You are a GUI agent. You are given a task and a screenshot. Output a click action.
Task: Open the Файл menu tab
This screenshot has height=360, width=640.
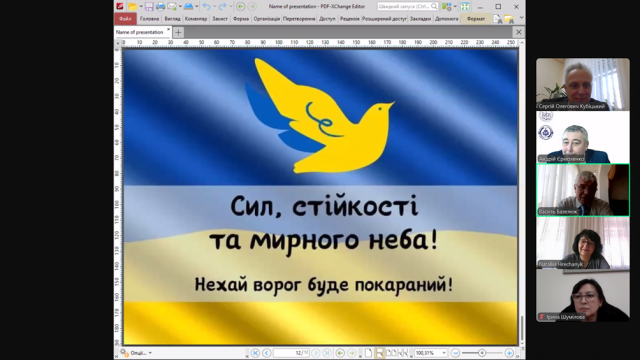(x=125, y=19)
